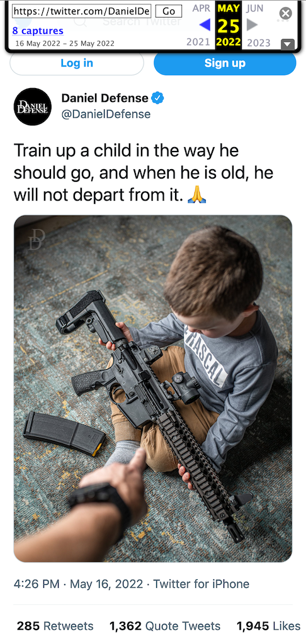Click the Wayback URL input field

82,11
